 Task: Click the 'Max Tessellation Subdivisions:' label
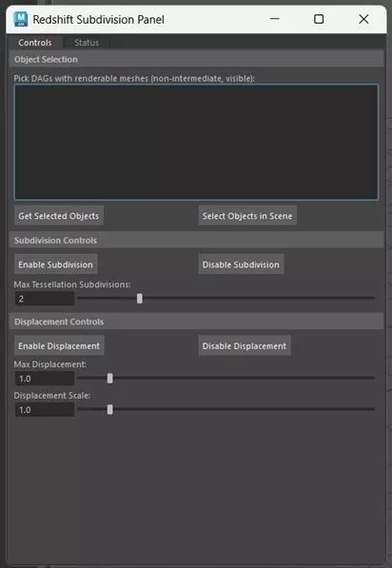72,284
